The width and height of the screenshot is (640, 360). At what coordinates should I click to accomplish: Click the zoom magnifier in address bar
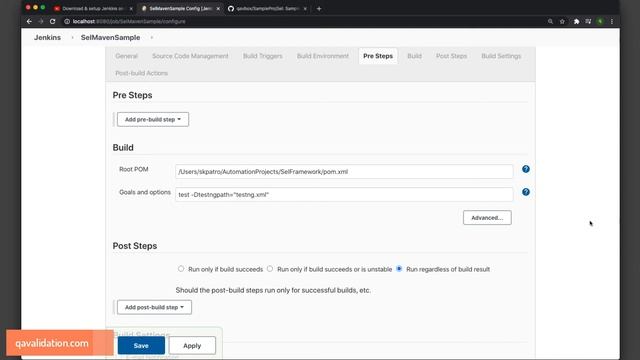tap(550, 21)
